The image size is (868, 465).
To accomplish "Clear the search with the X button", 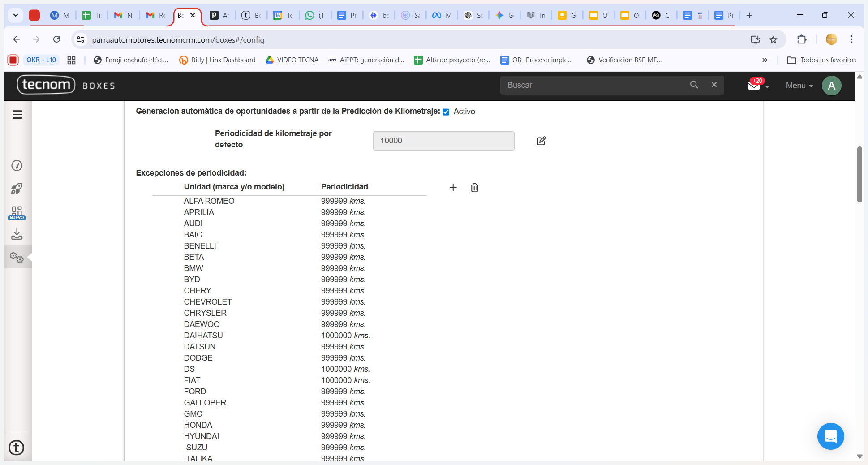I will click(x=714, y=85).
